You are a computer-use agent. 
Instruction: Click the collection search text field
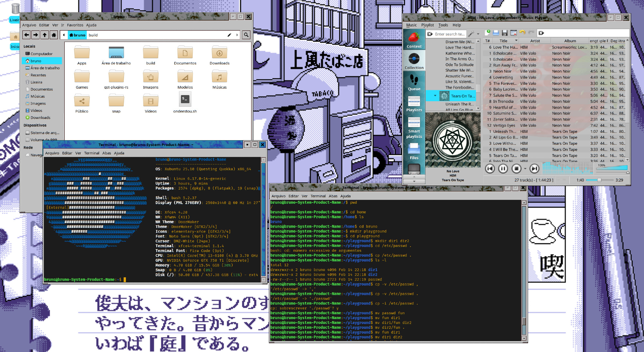click(450, 34)
